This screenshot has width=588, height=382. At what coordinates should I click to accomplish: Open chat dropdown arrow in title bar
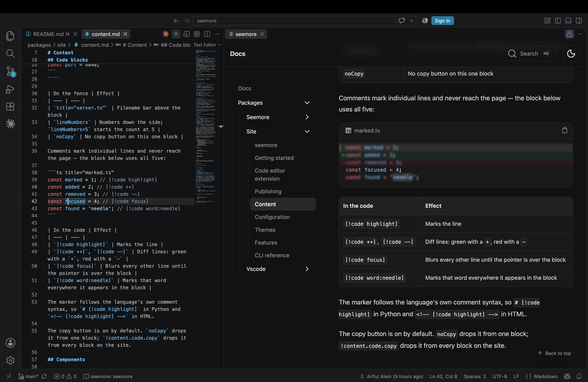coord(411,21)
